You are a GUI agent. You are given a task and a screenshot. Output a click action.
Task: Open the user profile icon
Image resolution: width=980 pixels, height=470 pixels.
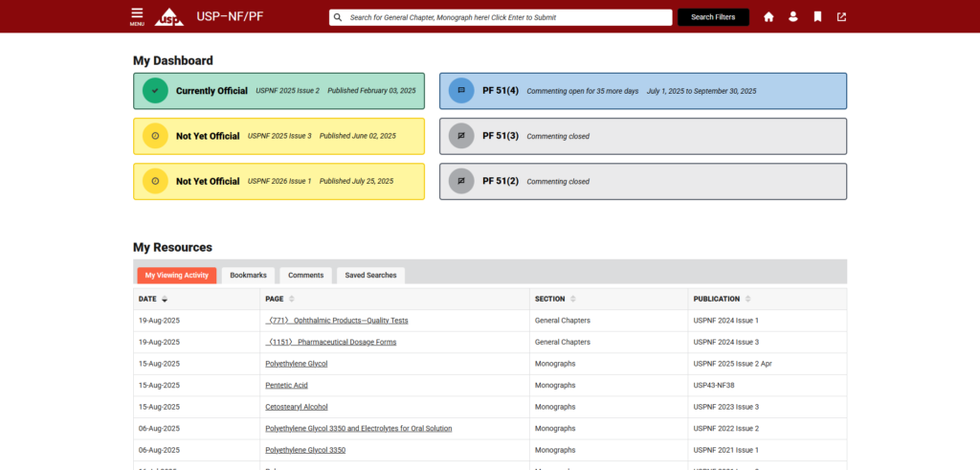pos(793,17)
